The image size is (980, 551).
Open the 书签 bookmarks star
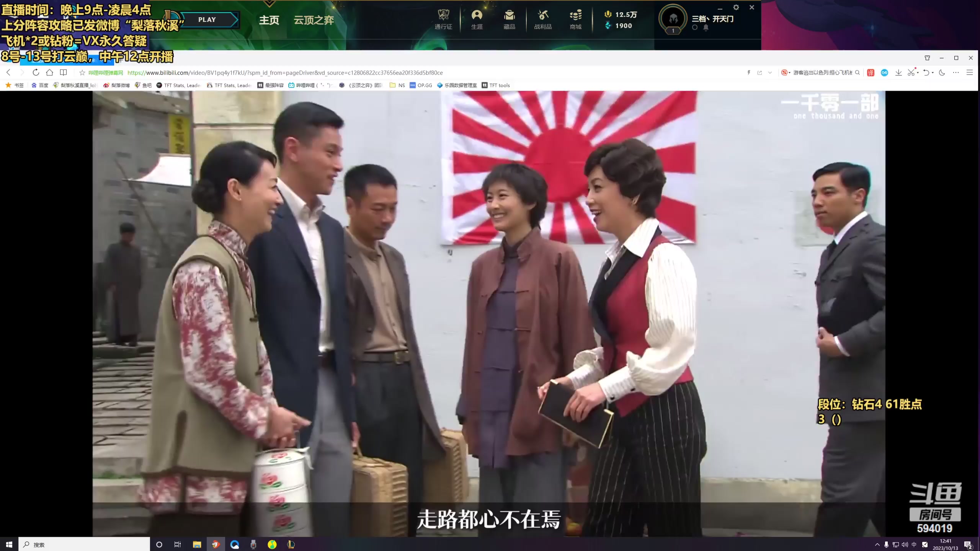pyautogui.click(x=15, y=85)
